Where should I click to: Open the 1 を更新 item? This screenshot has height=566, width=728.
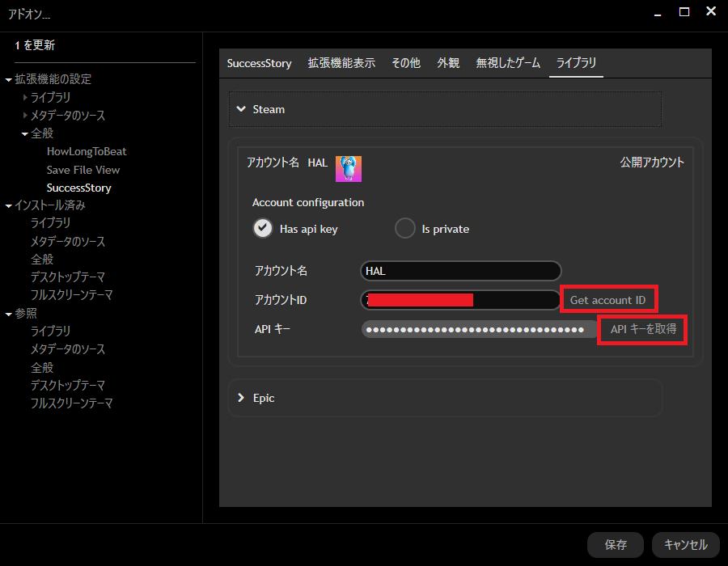pos(35,45)
